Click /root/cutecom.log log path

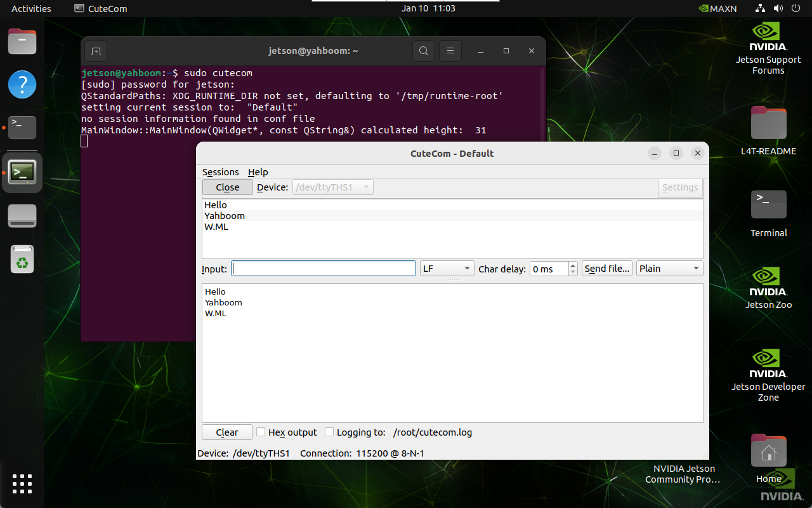[x=433, y=432]
